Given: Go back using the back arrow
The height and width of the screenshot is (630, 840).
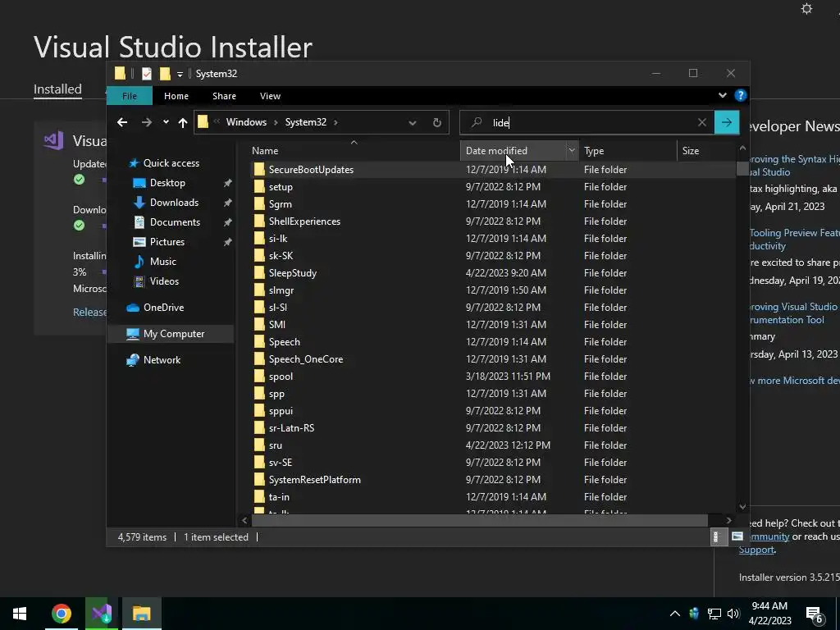Looking at the screenshot, I should pyautogui.click(x=122, y=123).
